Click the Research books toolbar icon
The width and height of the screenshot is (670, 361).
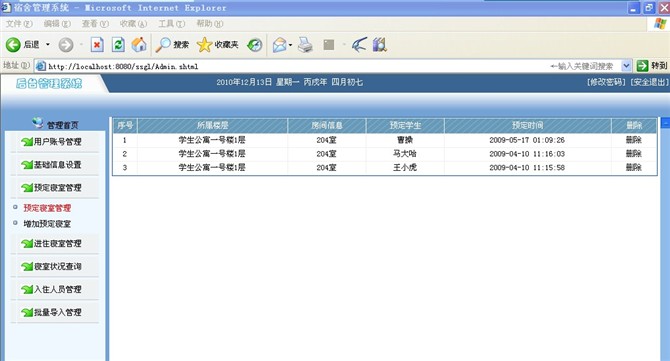tap(379, 44)
